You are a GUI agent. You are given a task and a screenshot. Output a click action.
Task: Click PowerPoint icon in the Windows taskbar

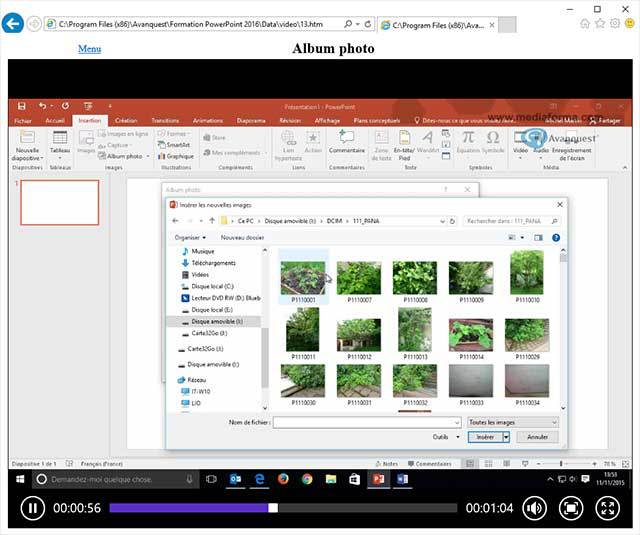(x=379, y=479)
